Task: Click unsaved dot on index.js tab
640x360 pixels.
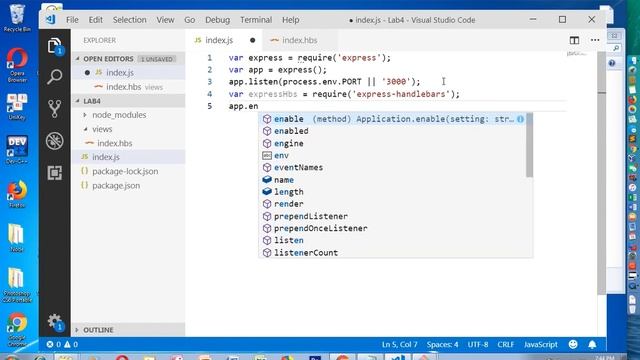Action: pos(253,40)
